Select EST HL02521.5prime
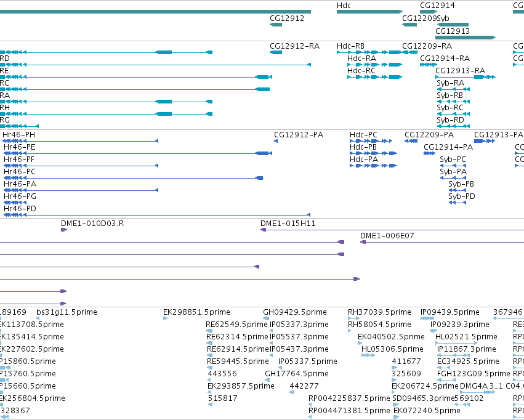This screenshot has width=524, height=420. click(x=466, y=337)
